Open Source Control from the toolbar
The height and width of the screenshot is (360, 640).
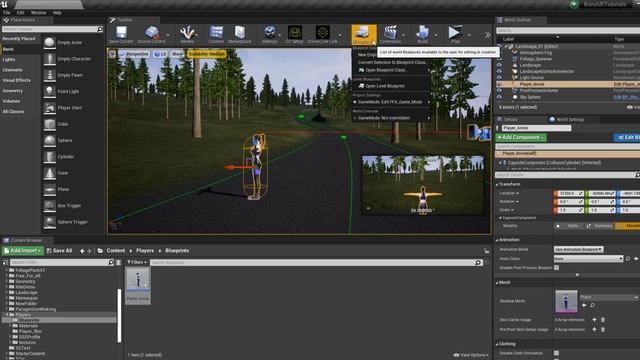pos(151,34)
